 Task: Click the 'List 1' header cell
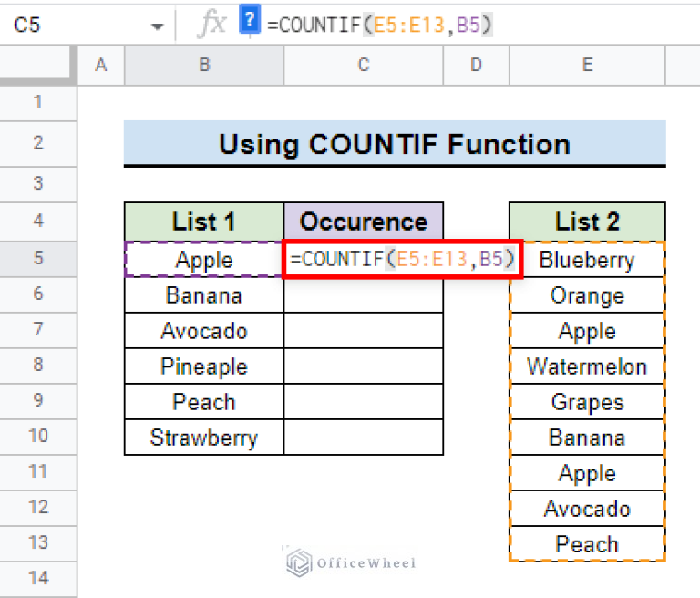coord(204,222)
